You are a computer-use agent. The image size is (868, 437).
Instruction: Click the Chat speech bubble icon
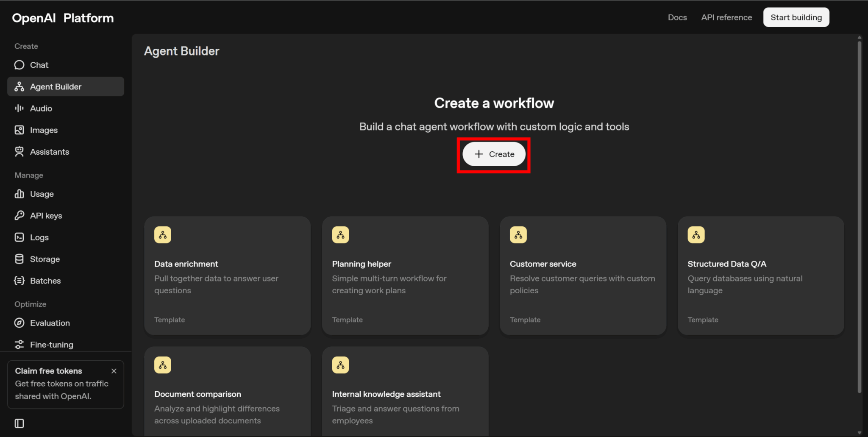(19, 65)
